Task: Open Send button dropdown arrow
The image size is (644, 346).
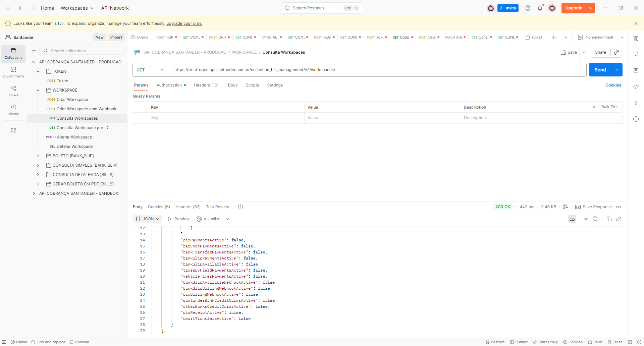Action: (617, 70)
